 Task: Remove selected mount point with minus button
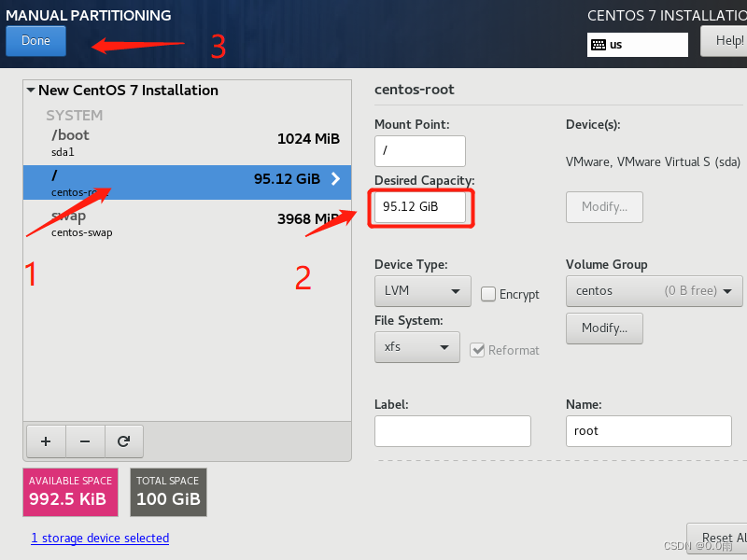[x=85, y=441]
